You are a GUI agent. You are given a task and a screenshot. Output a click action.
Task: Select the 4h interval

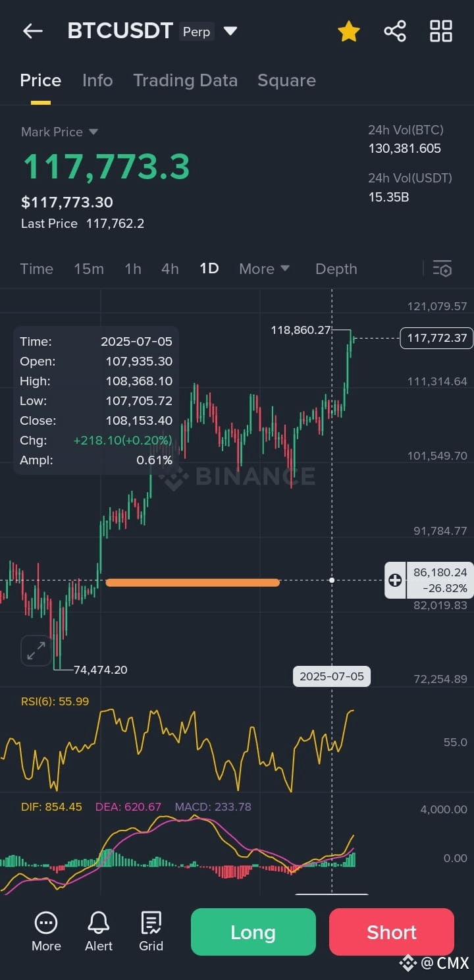tap(170, 269)
